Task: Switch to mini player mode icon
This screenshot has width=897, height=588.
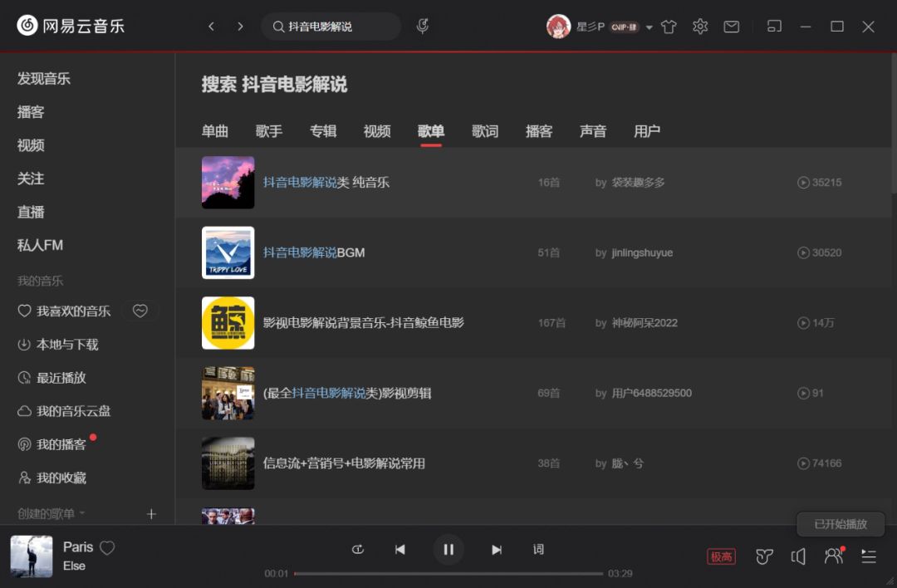Action: pos(774,27)
